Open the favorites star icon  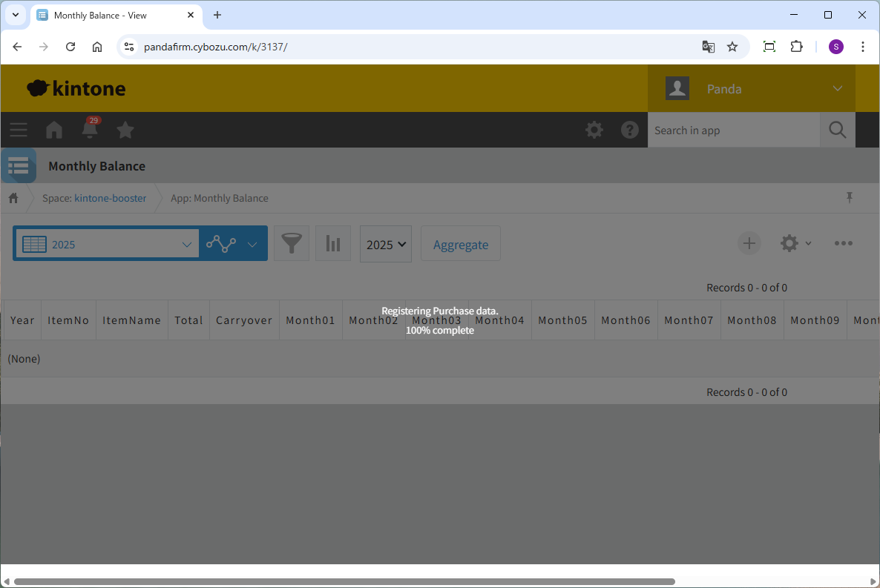125,131
